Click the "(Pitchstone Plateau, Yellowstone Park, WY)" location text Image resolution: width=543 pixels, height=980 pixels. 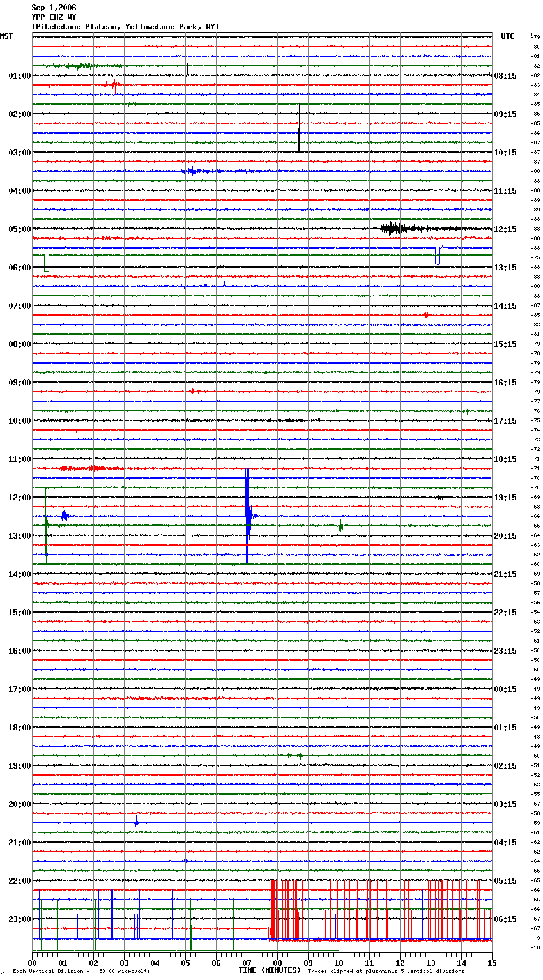pos(125,27)
